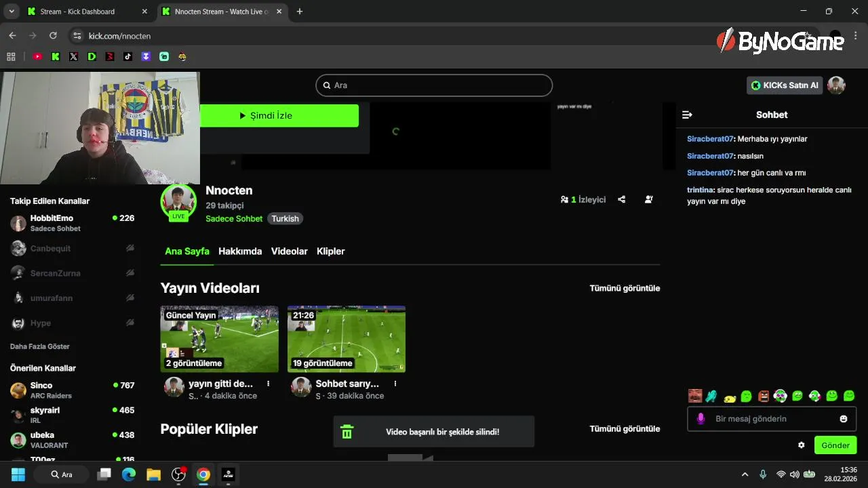
Task: View all under Yayın Videoları
Action: (625, 288)
